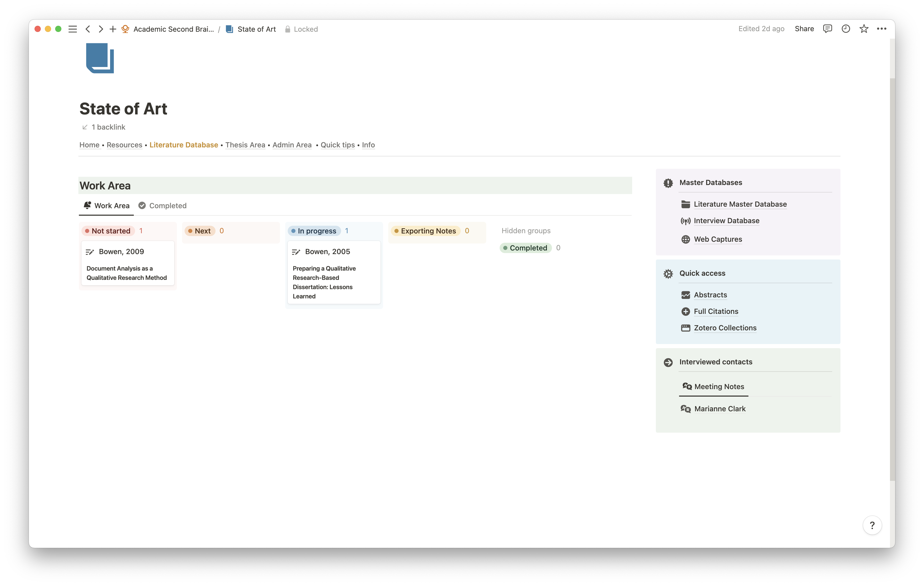The height and width of the screenshot is (586, 924).
Task: Click the State of Art page title
Action: click(x=123, y=109)
